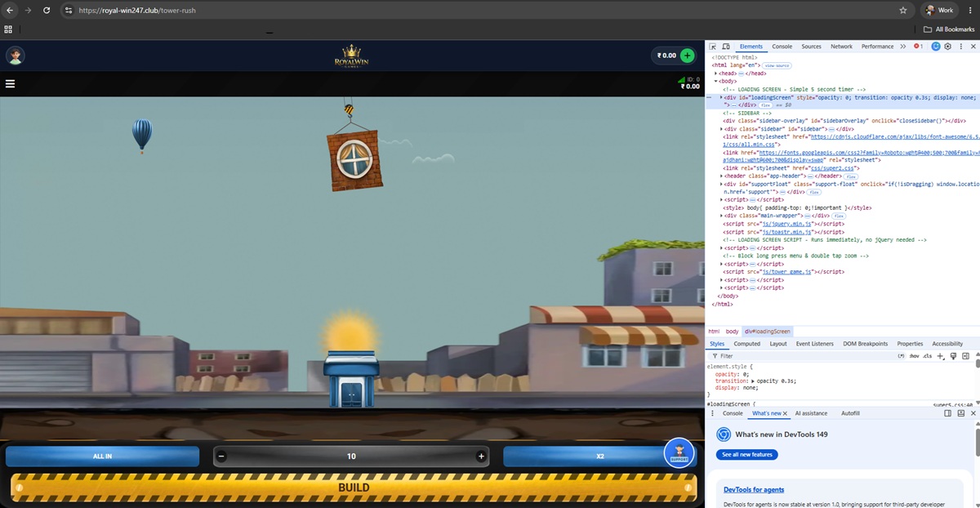
Task: Click the RoyalWin logo
Action: 352,56
